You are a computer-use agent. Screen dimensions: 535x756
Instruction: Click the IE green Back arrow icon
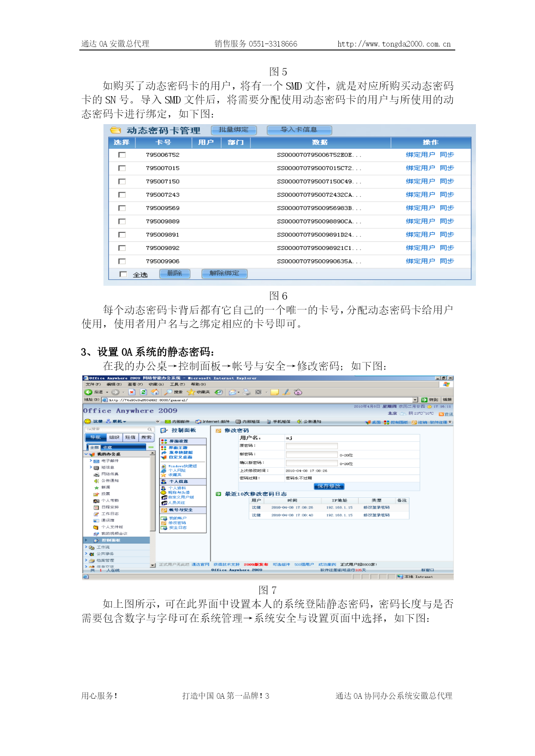[88, 392]
